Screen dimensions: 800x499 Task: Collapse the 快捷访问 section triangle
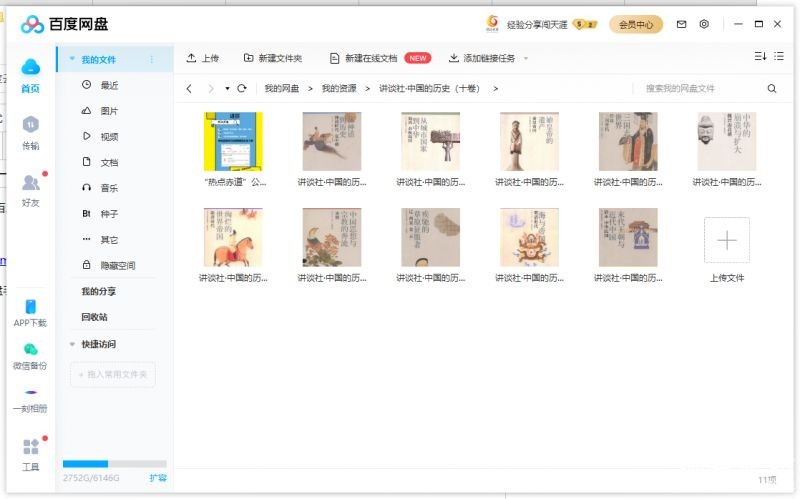click(x=72, y=344)
